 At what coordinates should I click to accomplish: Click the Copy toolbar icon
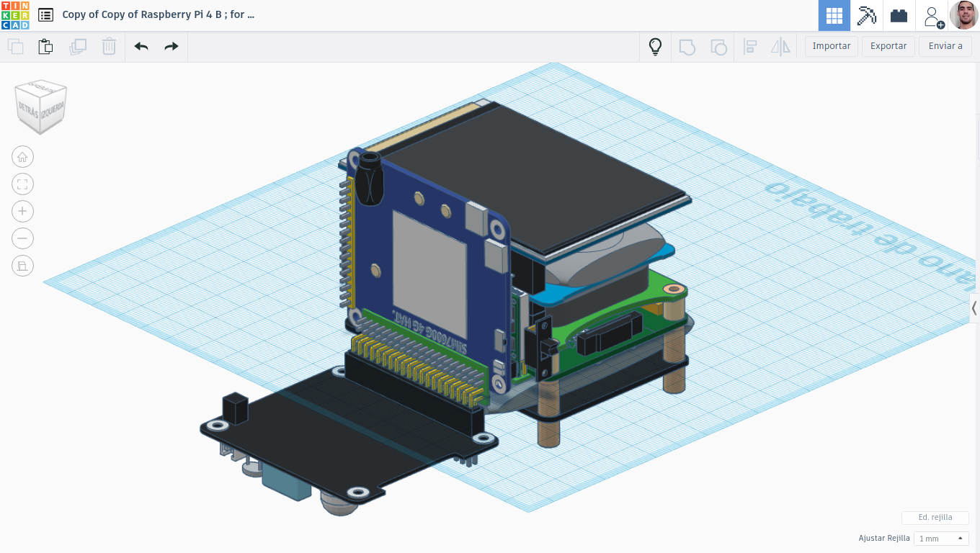coord(15,47)
